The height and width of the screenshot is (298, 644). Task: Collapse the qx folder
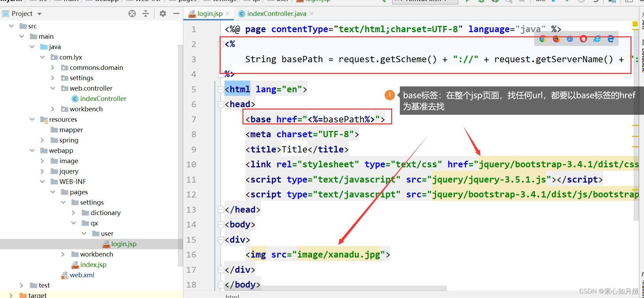click(74, 223)
